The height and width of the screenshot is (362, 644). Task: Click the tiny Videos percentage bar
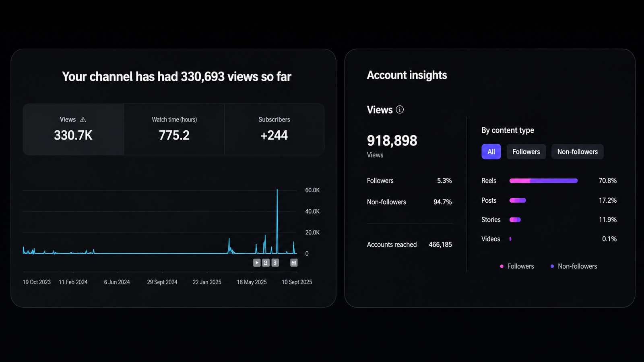pos(510,239)
